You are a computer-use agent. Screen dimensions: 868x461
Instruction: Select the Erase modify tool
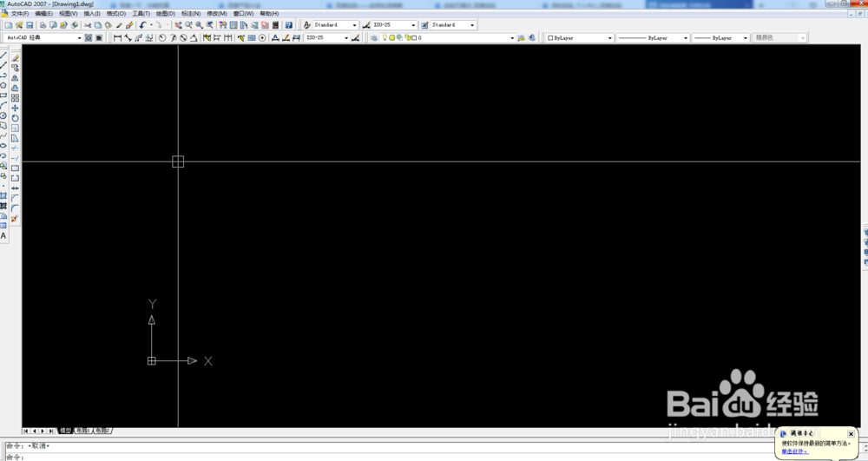pos(15,58)
